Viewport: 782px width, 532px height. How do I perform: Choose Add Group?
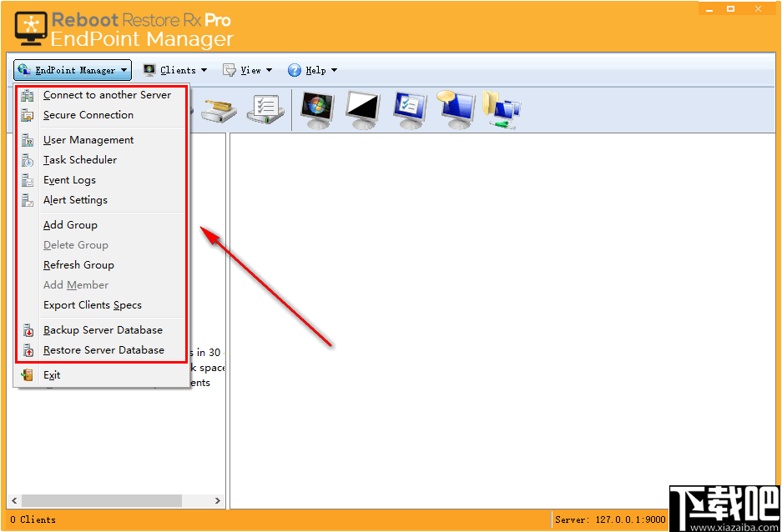(x=101, y=225)
